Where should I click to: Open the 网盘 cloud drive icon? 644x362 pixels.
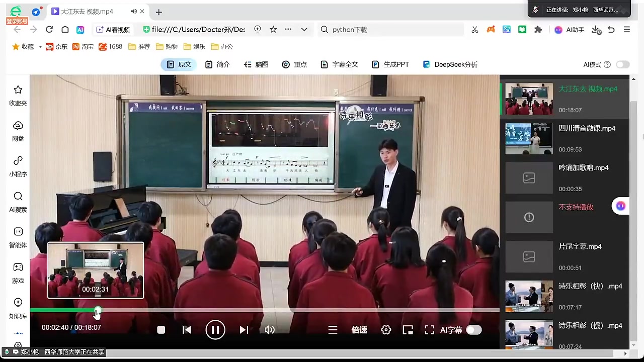[18, 131]
